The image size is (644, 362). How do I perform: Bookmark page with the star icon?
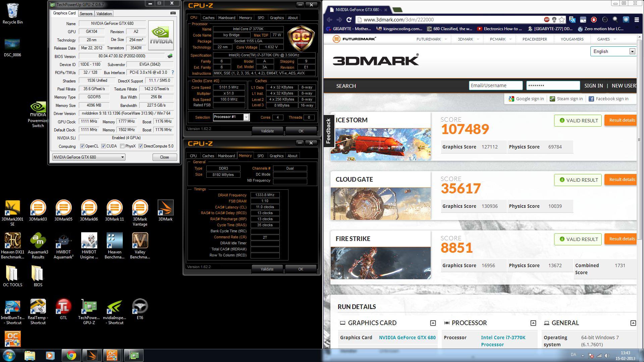point(562,20)
